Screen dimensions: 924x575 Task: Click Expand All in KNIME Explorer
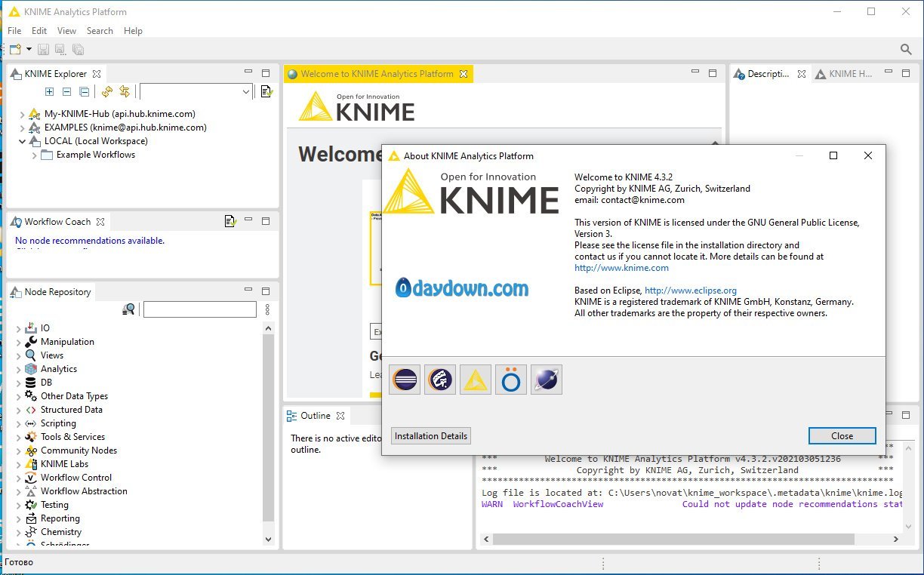click(49, 91)
